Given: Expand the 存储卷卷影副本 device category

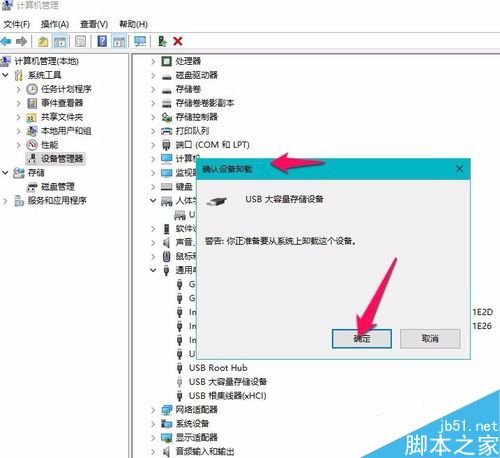Looking at the screenshot, I should (153, 103).
